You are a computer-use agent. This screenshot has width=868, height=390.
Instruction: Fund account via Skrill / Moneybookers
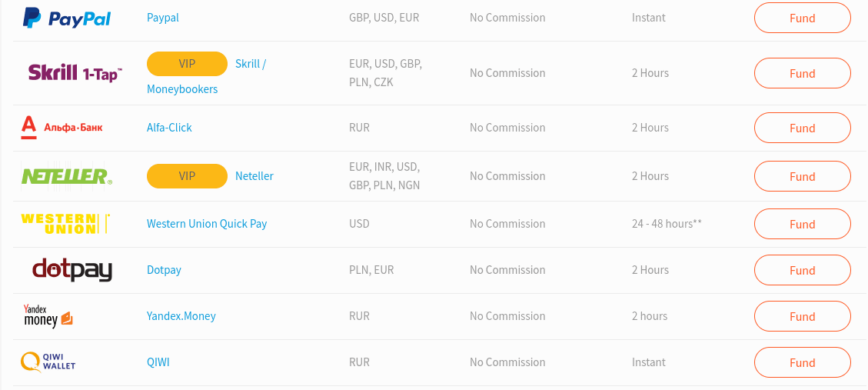[802, 73]
